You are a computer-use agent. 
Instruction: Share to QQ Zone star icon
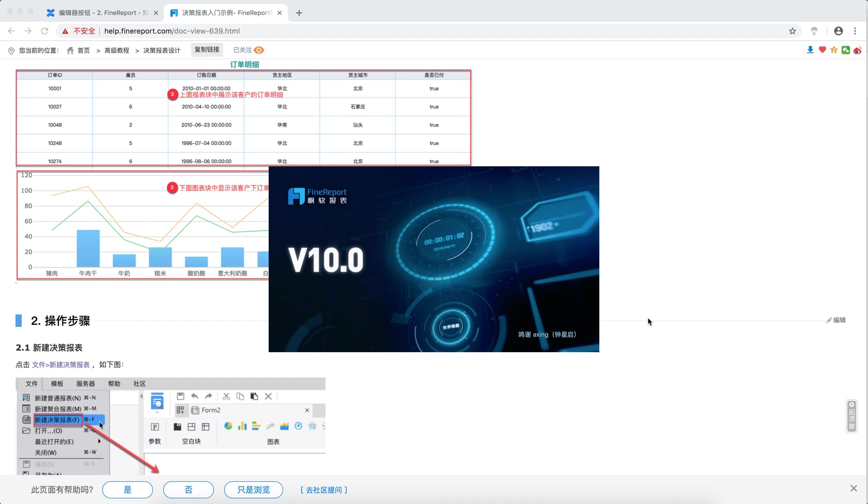coord(834,50)
